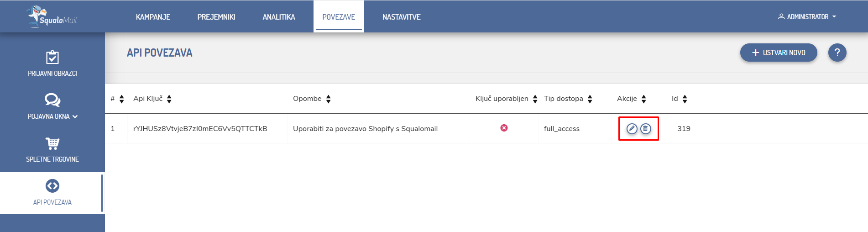This screenshot has width=868, height=232.
Task: Click the SqualoMail shark logo
Action: 52,17
